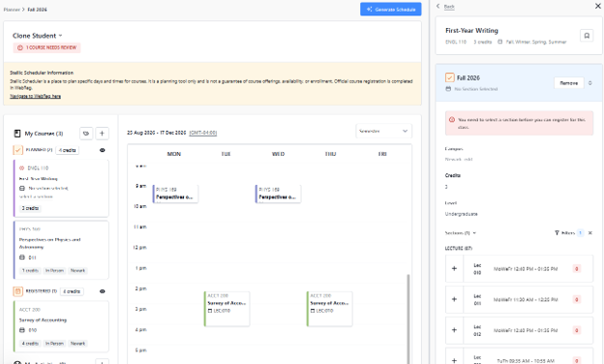The width and height of the screenshot is (604, 364).
Task: Follow the Navigate to WebReg here link
Action: tap(35, 96)
